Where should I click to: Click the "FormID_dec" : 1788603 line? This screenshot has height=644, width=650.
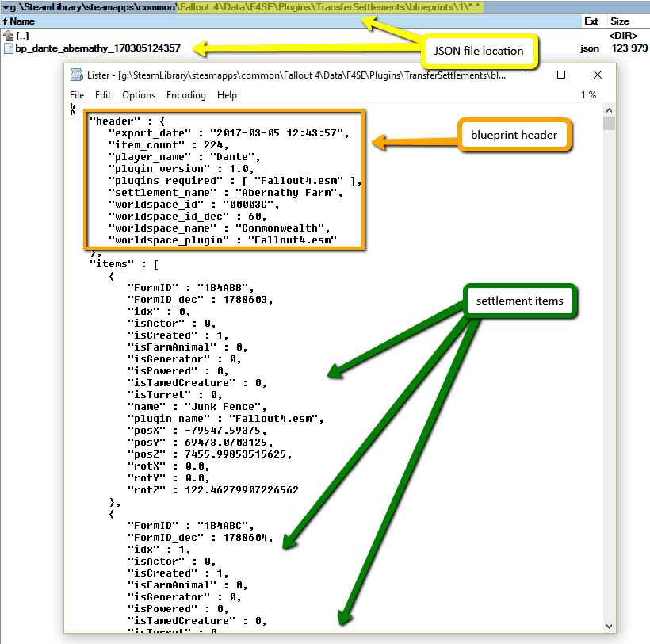coord(201,300)
